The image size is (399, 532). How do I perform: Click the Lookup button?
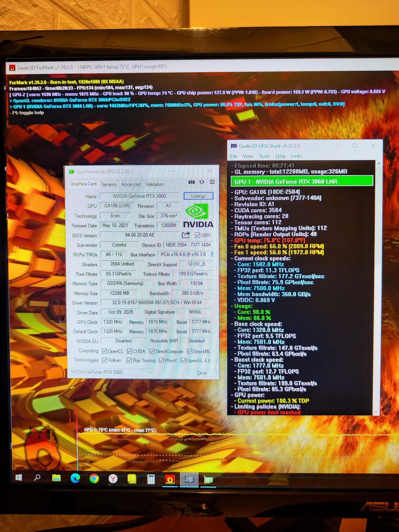(x=198, y=196)
